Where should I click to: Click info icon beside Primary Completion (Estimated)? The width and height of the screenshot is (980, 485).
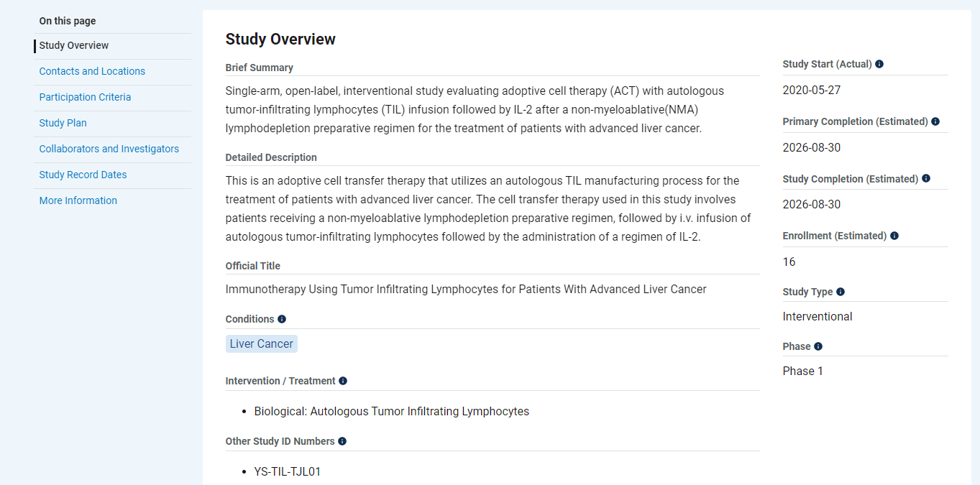tap(935, 121)
